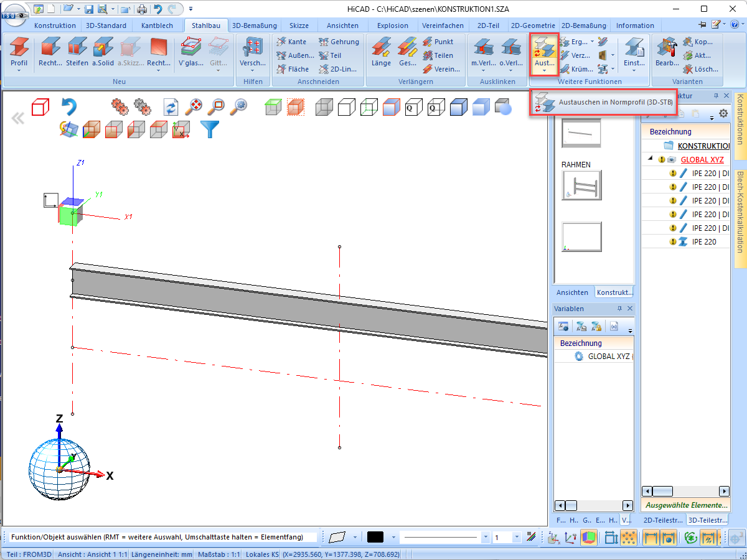The image size is (747, 560).
Task: Toggle the colored cube button in bottom toolbar
Action: (589, 538)
